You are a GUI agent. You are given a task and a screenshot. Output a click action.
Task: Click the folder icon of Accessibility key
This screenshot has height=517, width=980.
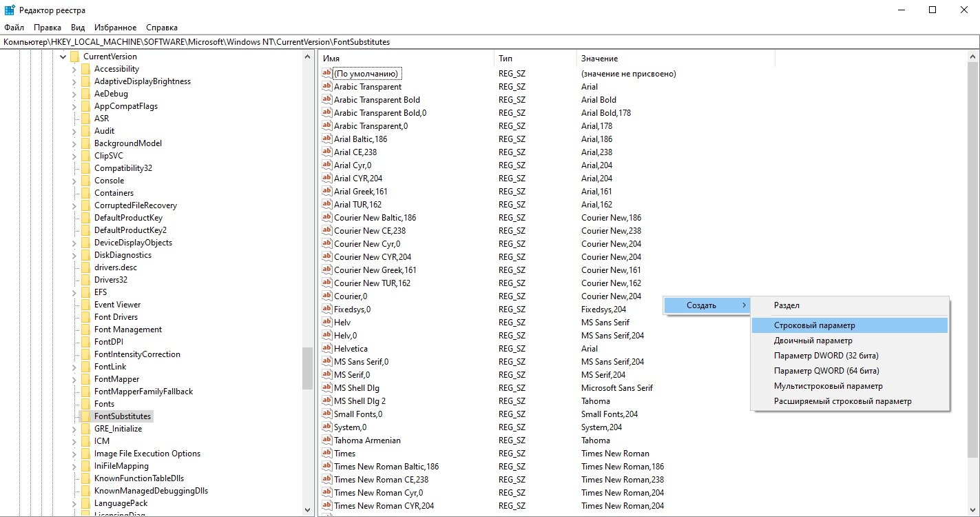coord(85,69)
